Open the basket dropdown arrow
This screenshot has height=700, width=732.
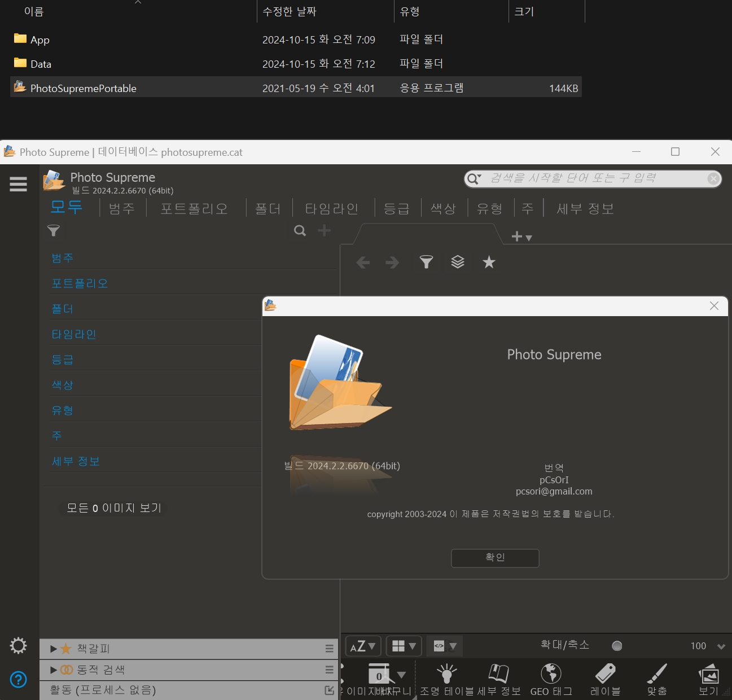[x=401, y=675]
